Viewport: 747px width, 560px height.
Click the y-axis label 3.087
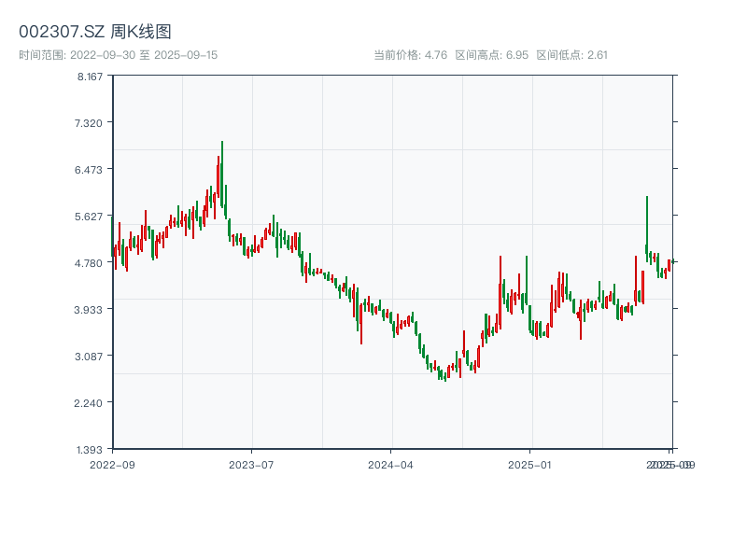pos(88,357)
